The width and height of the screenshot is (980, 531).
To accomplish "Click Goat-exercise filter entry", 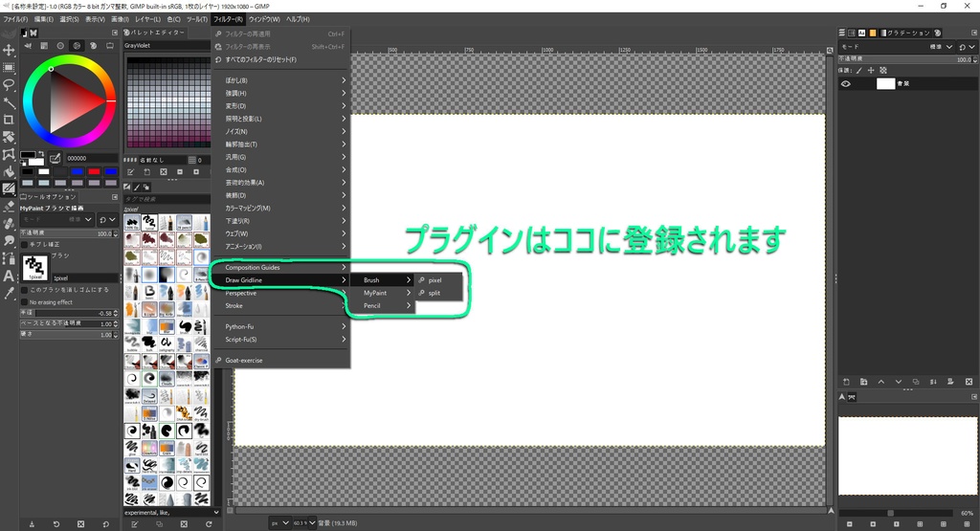I will point(280,361).
